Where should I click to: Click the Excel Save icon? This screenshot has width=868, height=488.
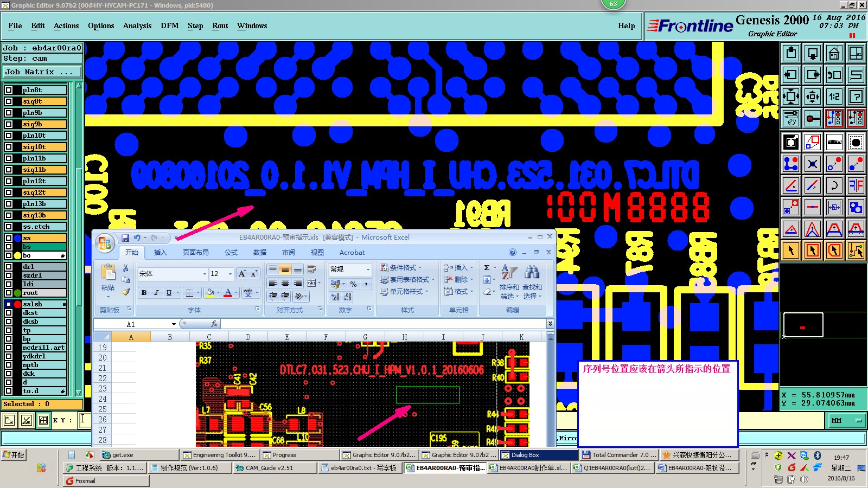[x=125, y=238]
